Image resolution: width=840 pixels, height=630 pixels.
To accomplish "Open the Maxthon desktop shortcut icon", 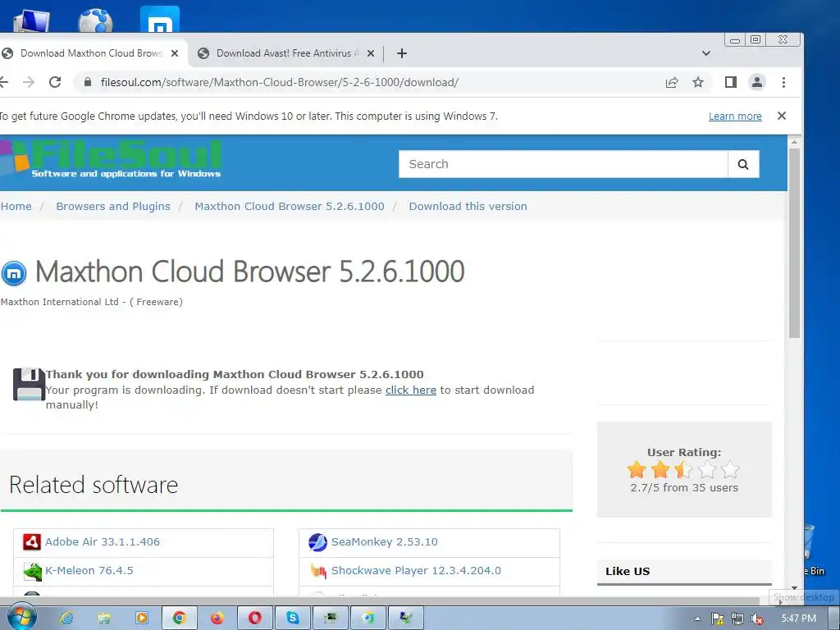I will point(160,21).
